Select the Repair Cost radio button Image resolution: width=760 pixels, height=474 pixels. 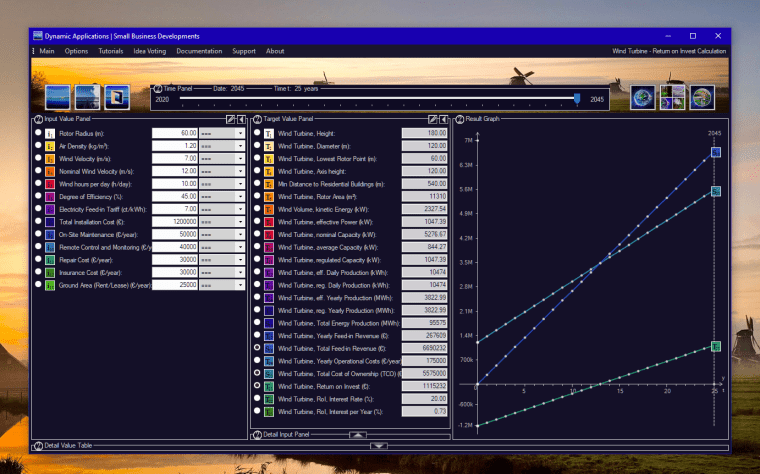tap(38, 259)
